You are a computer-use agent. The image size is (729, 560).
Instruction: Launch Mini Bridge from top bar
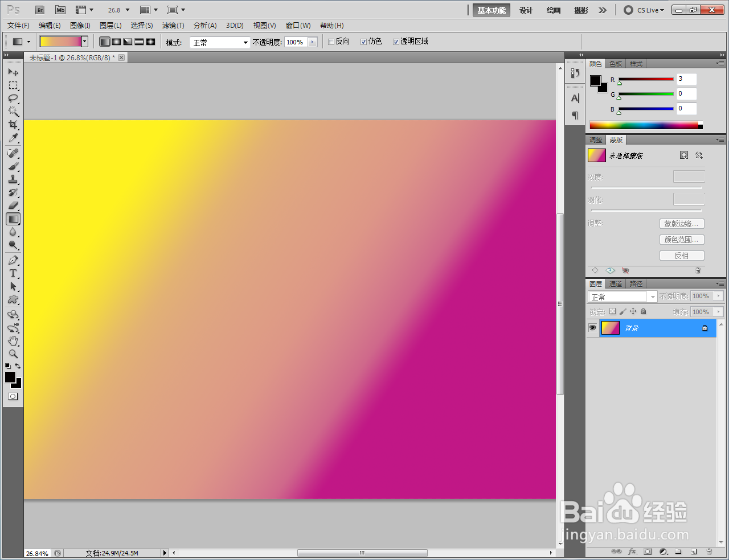click(x=60, y=10)
